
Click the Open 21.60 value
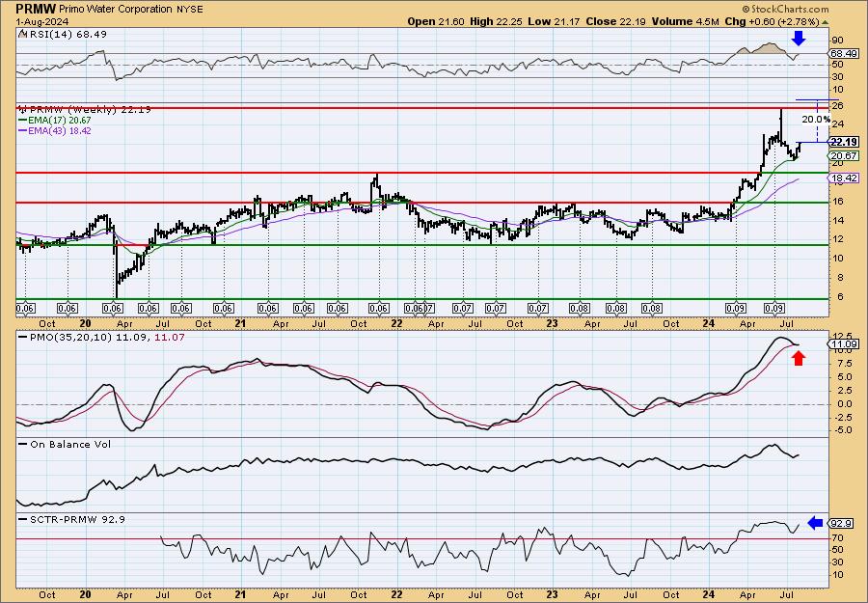pyautogui.click(x=436, y=21)
